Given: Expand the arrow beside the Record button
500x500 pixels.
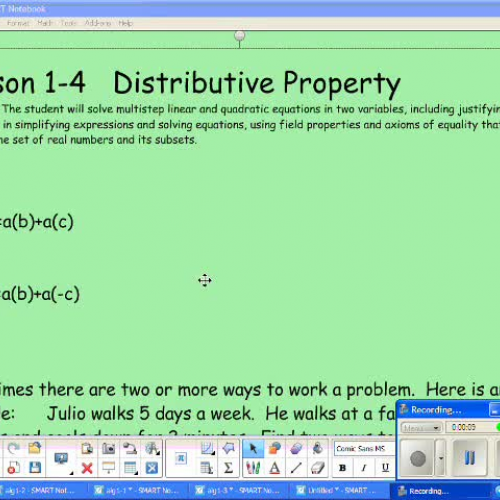Looking at the screenshot, I should (441, 459).
